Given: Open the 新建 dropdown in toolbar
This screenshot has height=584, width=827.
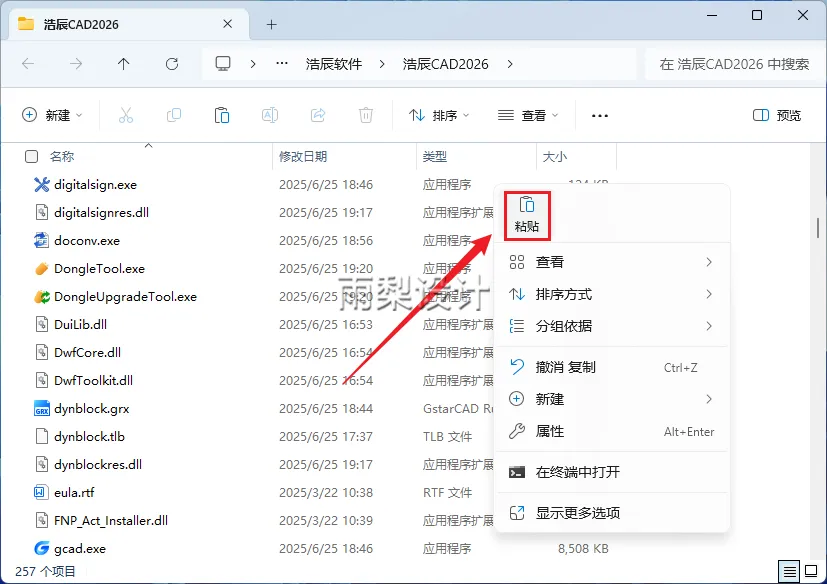Looking at the screenshot, I should click(x=52, y=115).
